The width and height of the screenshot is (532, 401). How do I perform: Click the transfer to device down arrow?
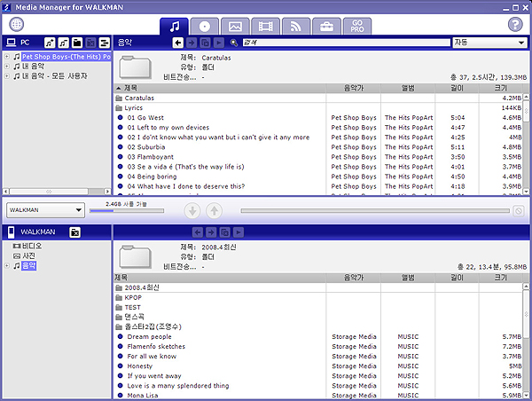tap(192, 211)
